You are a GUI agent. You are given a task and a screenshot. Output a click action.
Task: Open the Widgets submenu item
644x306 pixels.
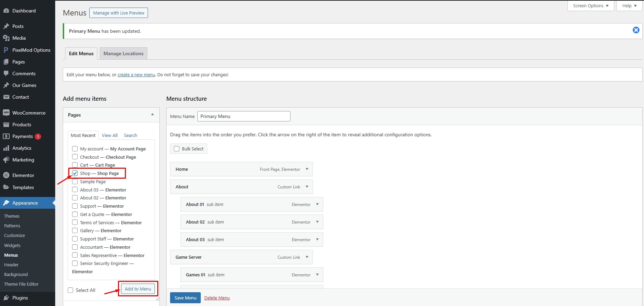pyautogui.click(x=12, y=245)
